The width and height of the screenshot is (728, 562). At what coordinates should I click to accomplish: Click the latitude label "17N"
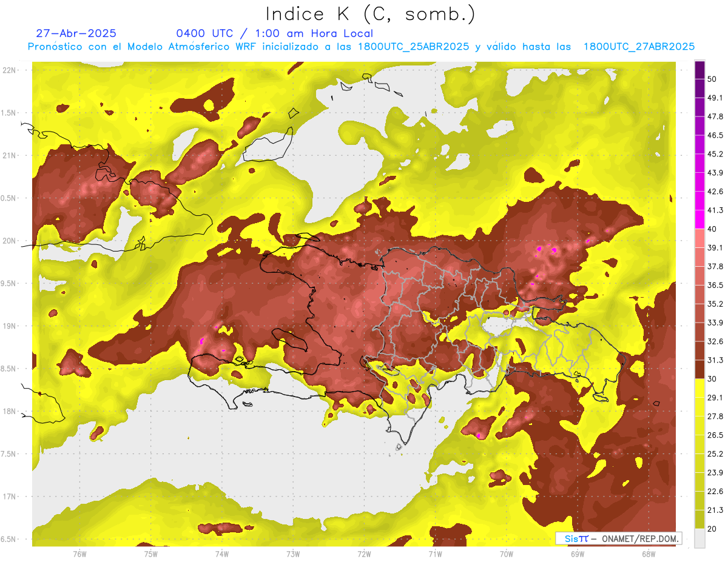(x=10, y=497)
